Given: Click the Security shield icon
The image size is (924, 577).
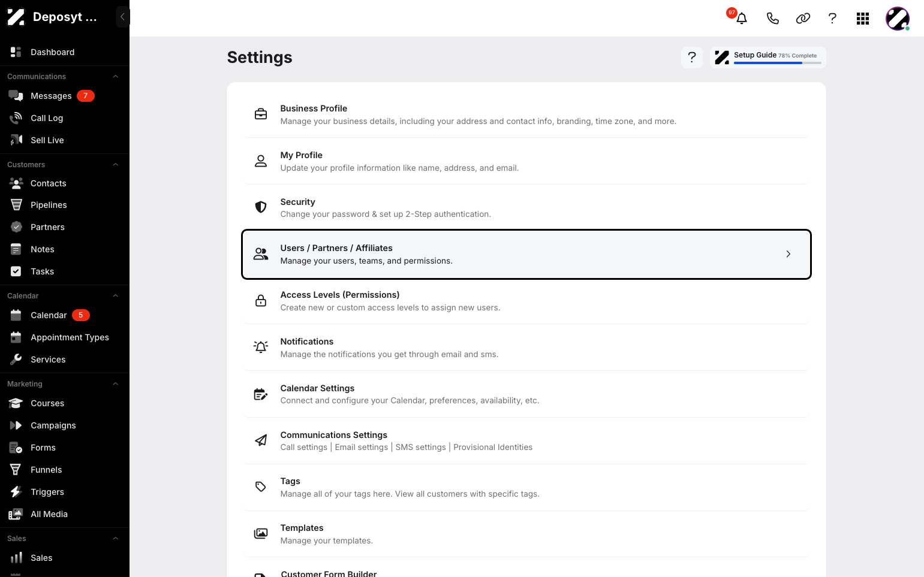Looking at the screenshot, I should [x=261, y=207].
